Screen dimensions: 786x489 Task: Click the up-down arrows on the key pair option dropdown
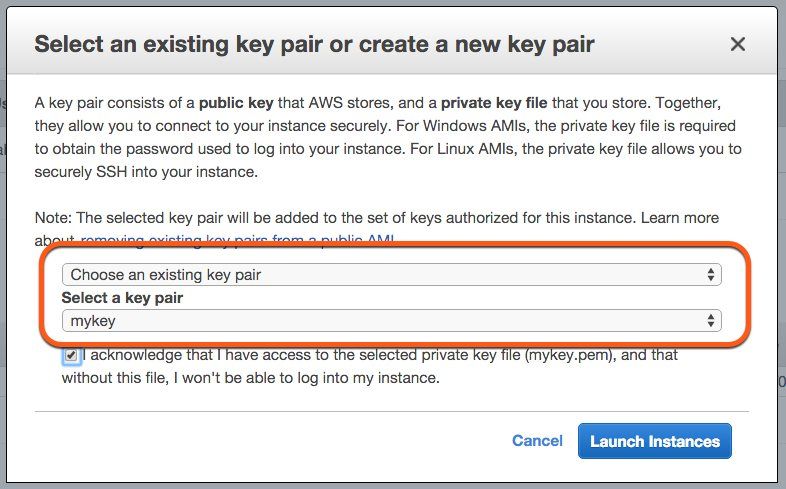[x=711, y=274]
